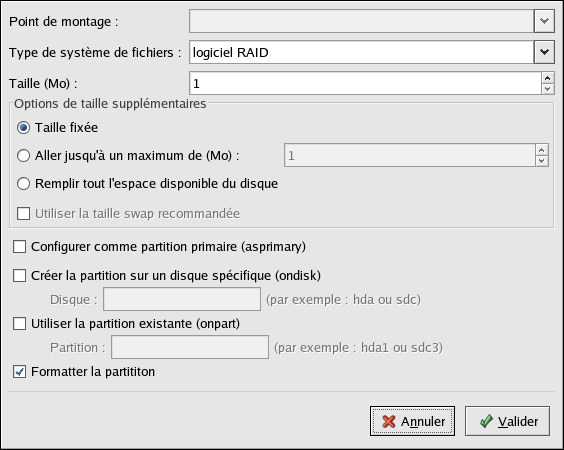Click the Partition text field
The width and height of the screenshot is (564, 450).
(190, 347)
